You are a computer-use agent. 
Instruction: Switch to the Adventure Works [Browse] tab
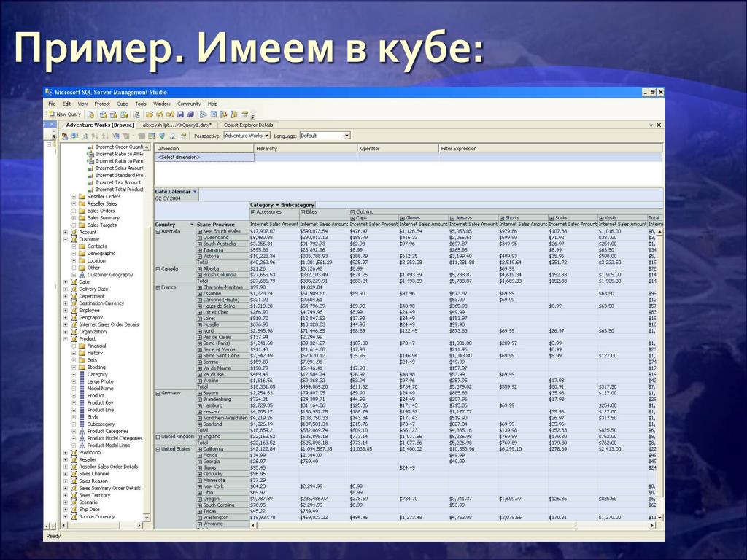tap(99, 125)
